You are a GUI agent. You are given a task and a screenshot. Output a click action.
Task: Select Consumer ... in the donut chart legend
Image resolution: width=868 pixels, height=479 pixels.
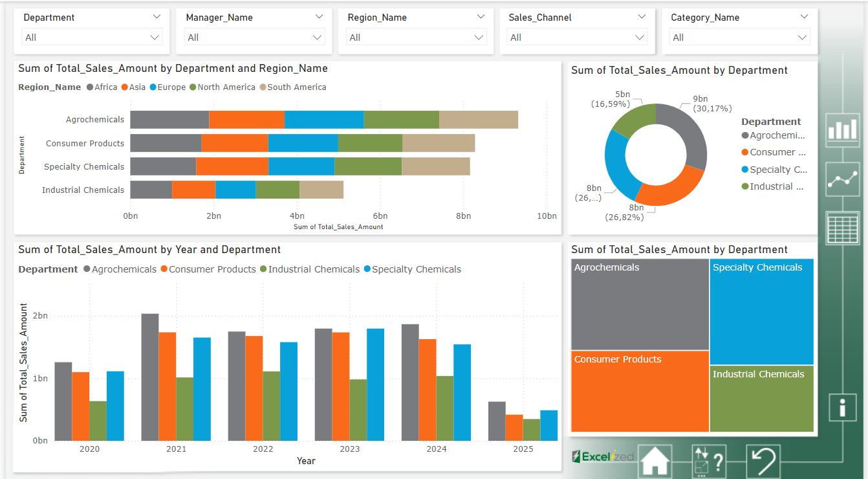tap(774, 152)
